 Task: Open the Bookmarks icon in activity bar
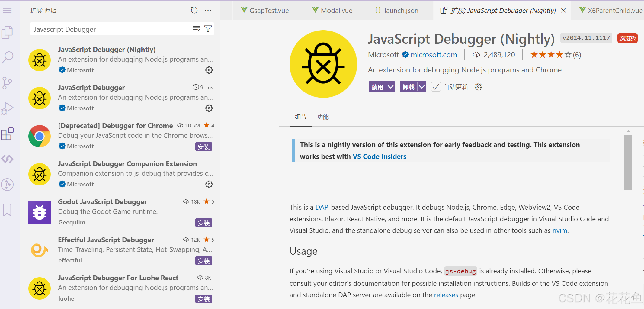(7, 210)
